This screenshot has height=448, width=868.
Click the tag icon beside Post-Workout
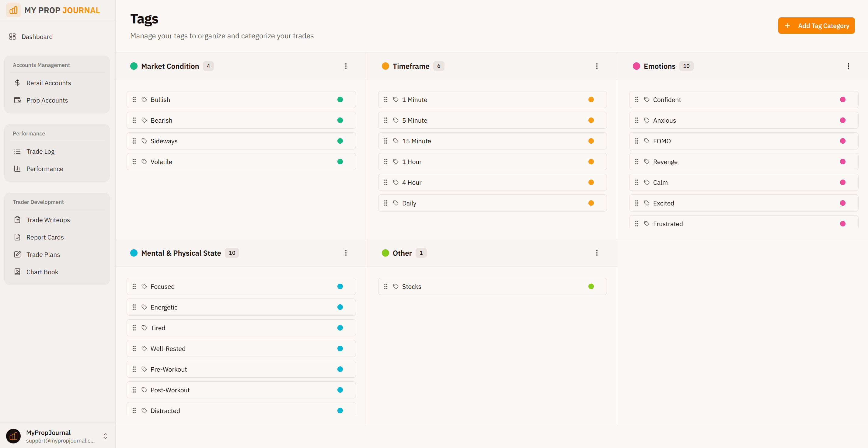click(144, 390)
